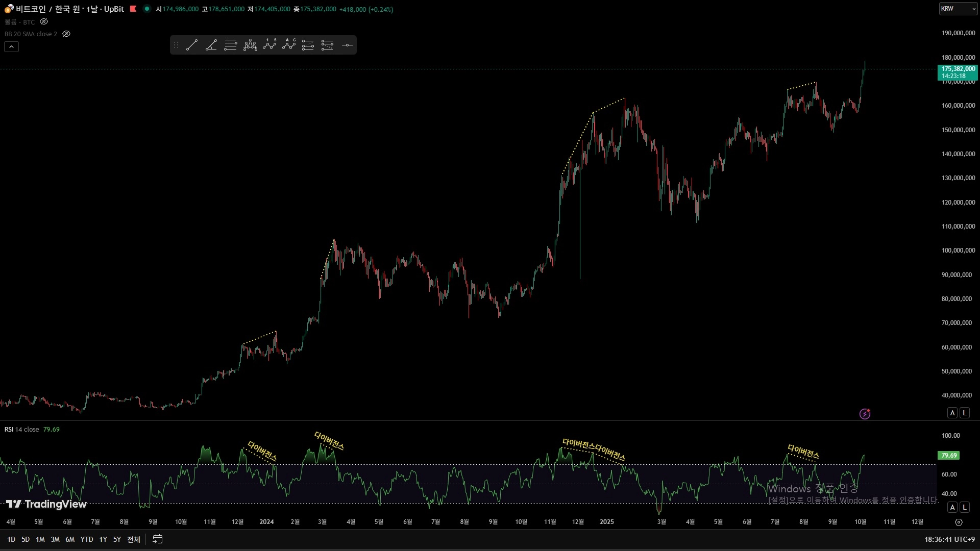Select the YTD time range
This screenshot has height=551, width=980.
(x=87, y=539)
